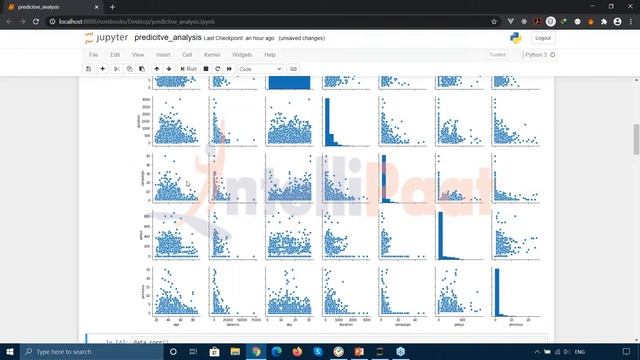
Task: Copy selected cells icon
Action: click(129, 69)
